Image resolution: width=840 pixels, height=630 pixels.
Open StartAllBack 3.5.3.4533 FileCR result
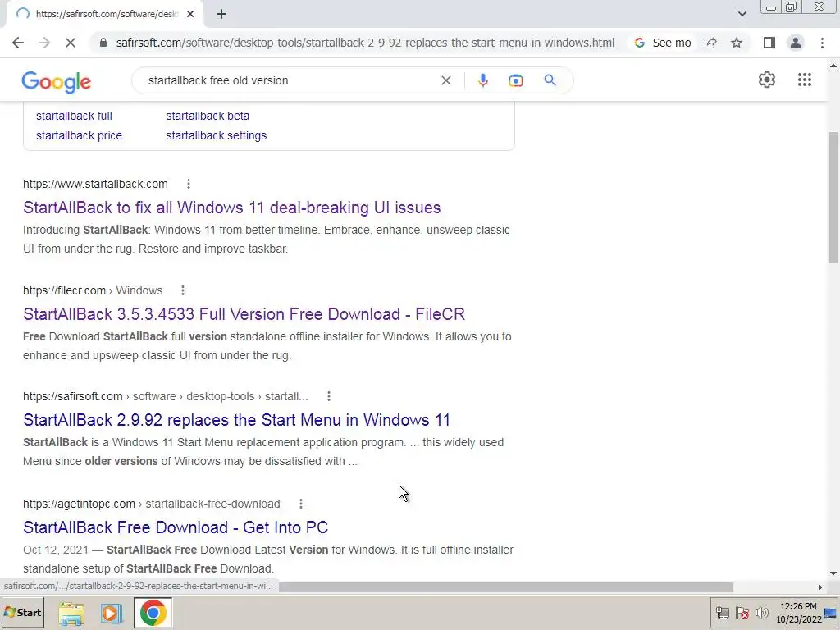[244, 314]
